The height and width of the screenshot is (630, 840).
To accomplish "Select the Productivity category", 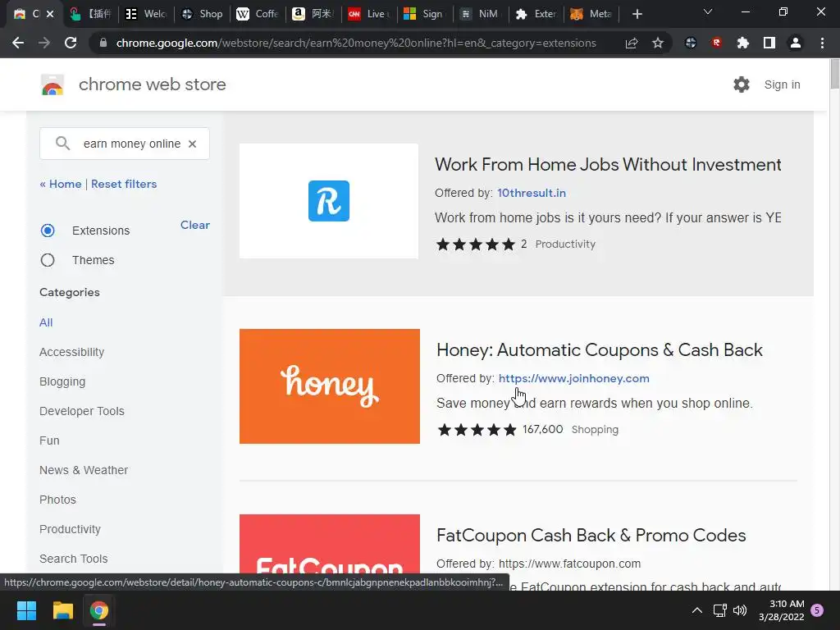I will [71, 529].
